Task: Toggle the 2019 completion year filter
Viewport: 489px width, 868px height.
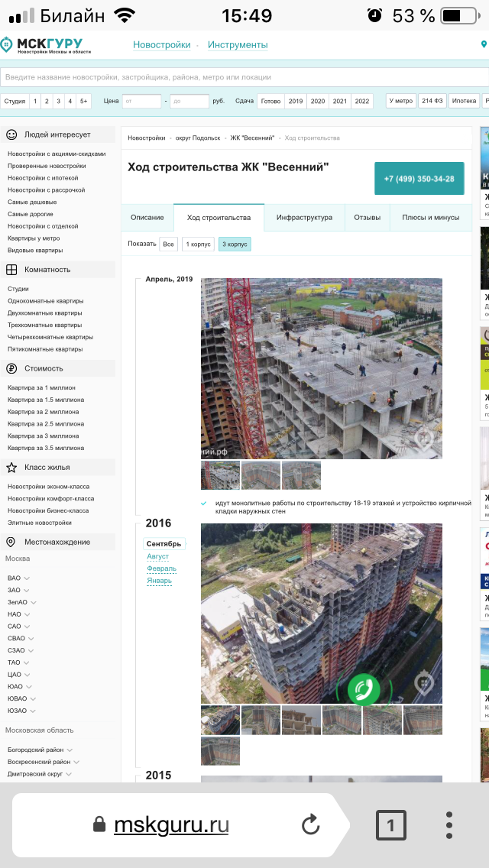Action: coord(295,101)
